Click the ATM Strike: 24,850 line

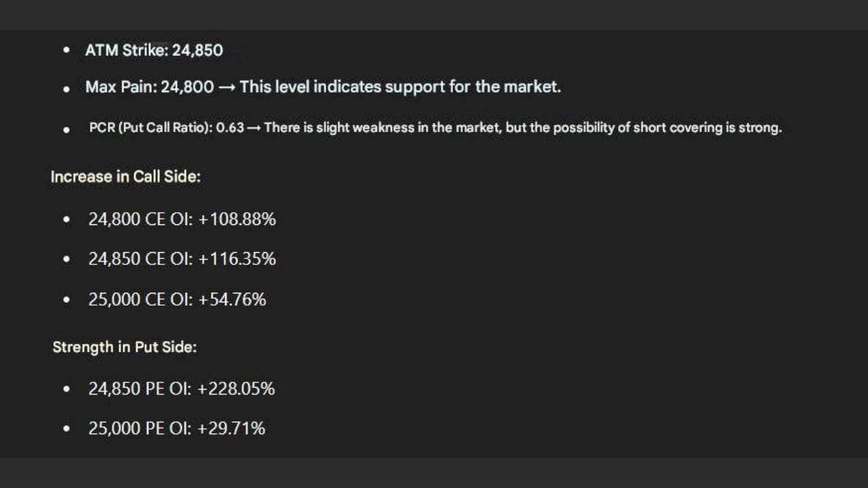(154, 50)
